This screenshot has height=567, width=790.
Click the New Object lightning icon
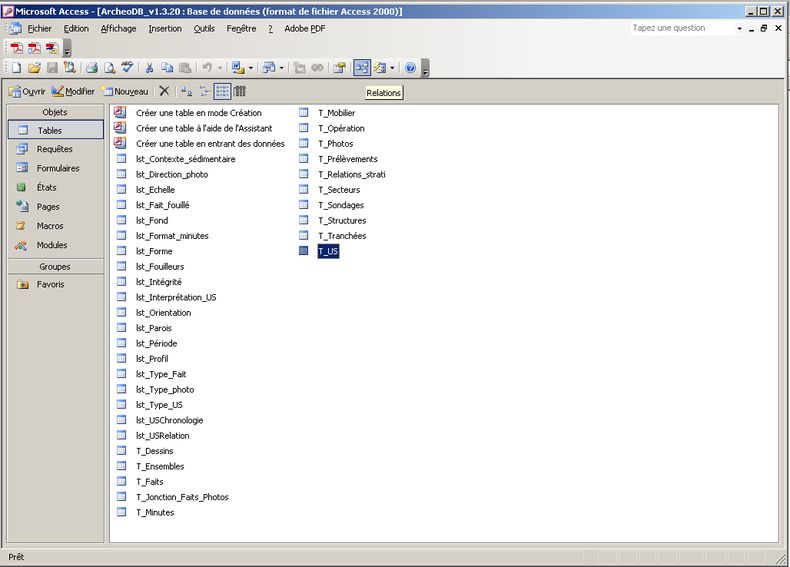tap(380, 68)
